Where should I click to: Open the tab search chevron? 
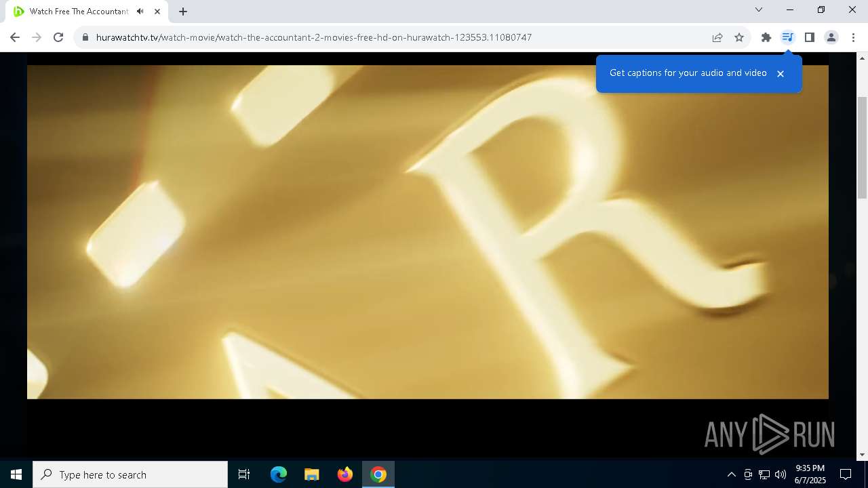759,9
